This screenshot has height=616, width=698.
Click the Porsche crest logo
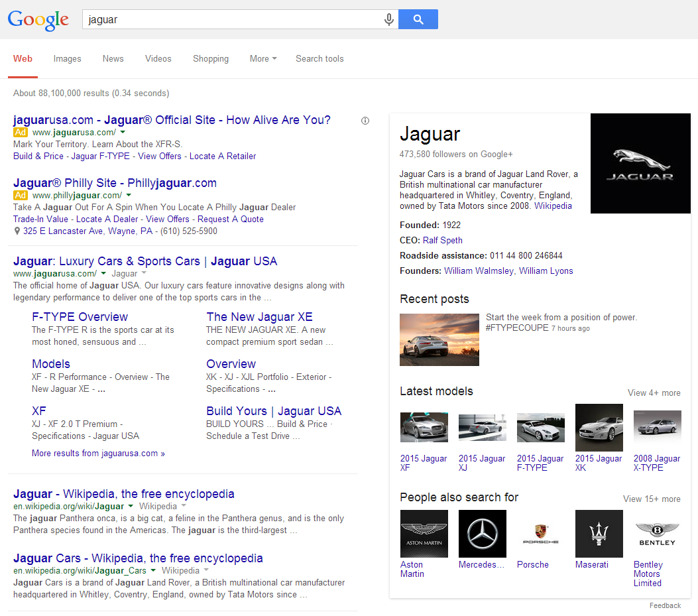pos(540,534)
